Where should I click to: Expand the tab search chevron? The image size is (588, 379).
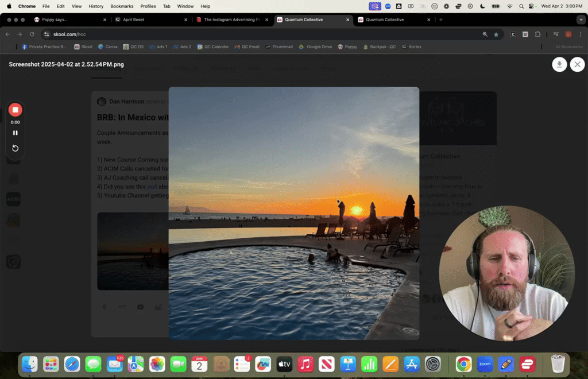[581, 20]
